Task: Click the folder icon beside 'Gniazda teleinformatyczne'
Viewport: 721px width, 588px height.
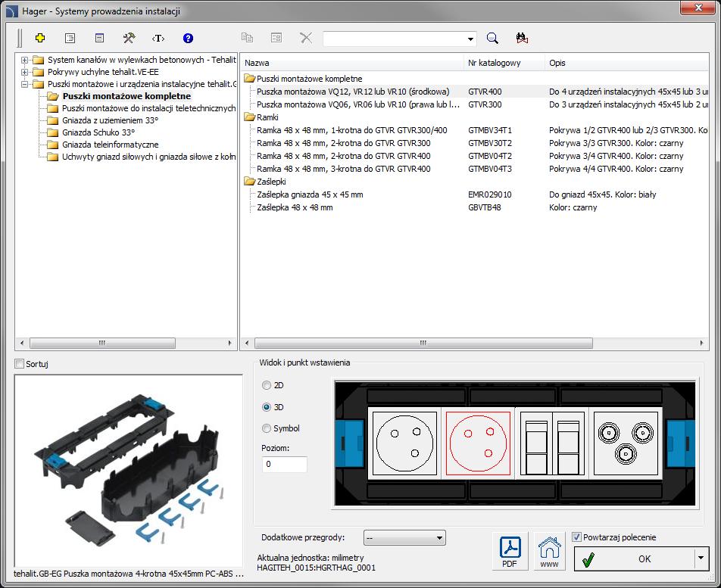Action: [x=53, y=145]
